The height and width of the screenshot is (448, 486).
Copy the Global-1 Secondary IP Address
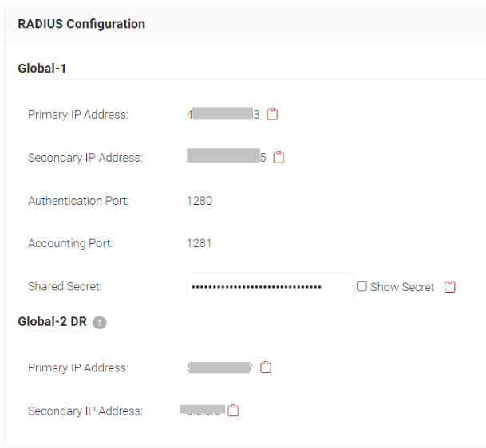pyautogui.click(x=279, y=157)
